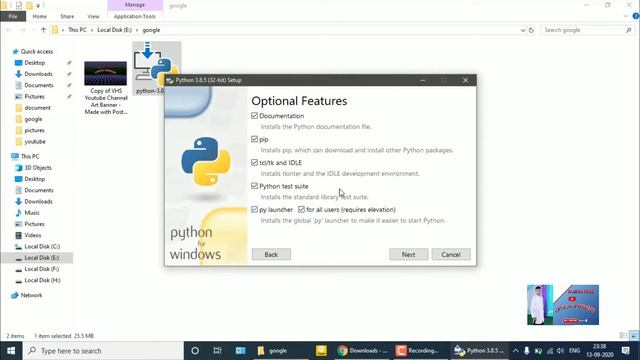The image size is (640, 360).
Task: Open the File menu in Explorer
Action: tap(13, 16)
